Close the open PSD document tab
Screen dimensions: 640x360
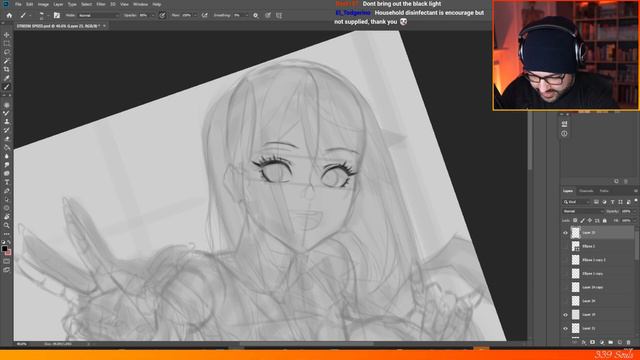tap(104, 26)
